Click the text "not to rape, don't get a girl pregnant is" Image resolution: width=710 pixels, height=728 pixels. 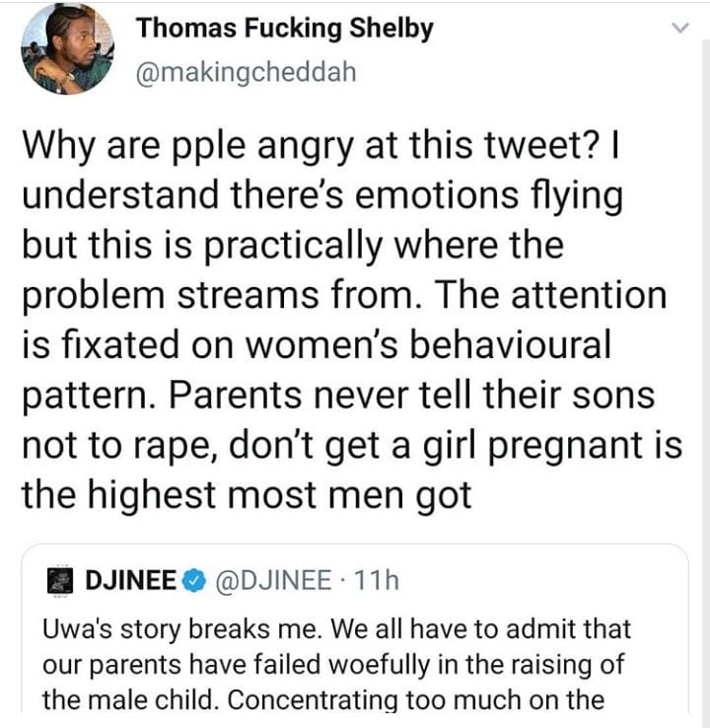tap(352, 444)
